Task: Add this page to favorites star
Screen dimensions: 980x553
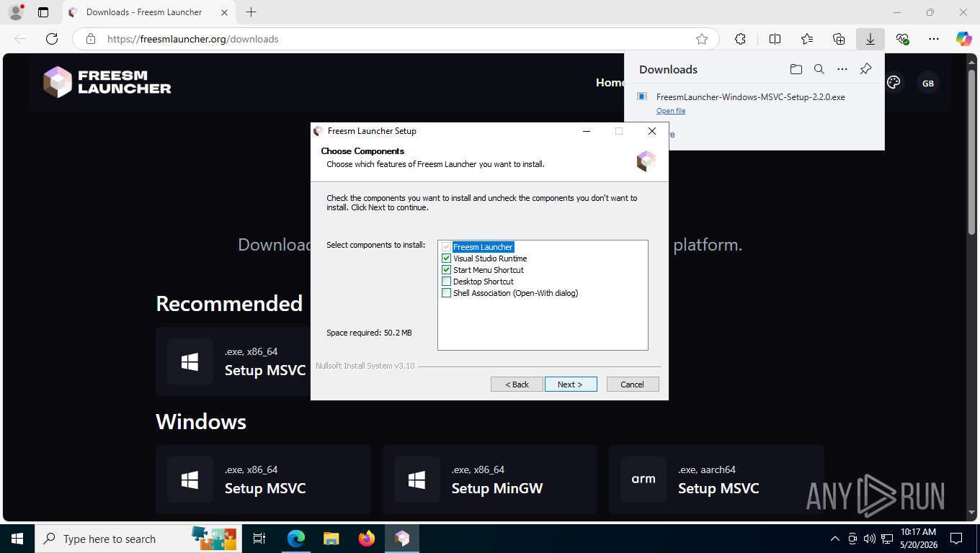Action: point(702,39)
